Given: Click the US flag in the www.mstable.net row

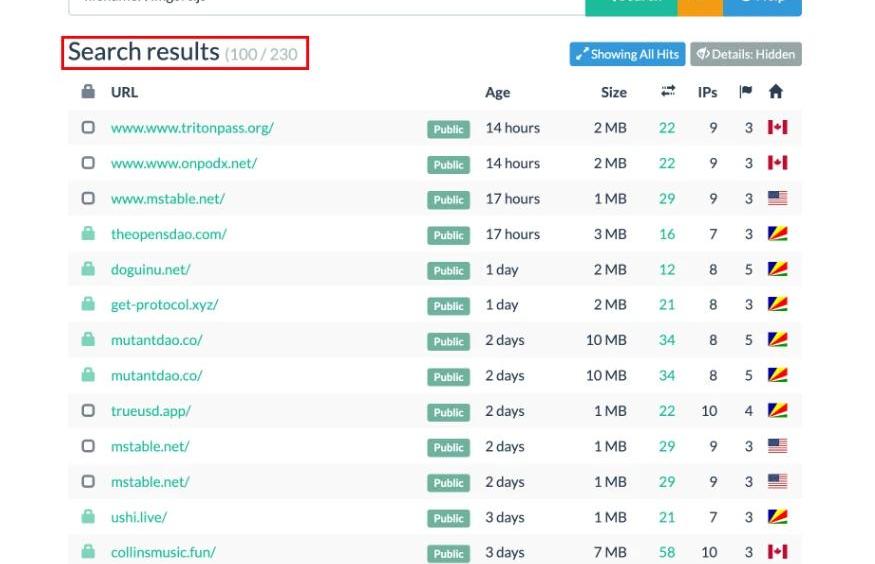Looking at the screenshot, I should click(777, 199).
